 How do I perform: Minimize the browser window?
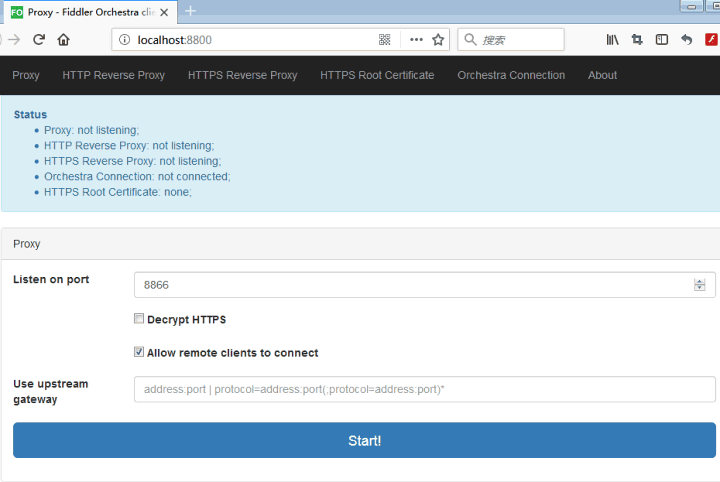click(691, 6)
